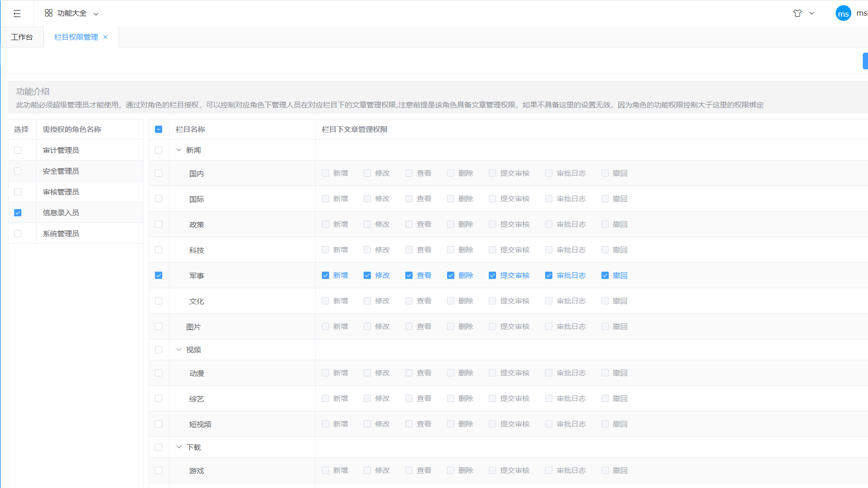The image size is (868, 488).
Task: Click the 功能大全 grid icon
Action: (49, 13)
